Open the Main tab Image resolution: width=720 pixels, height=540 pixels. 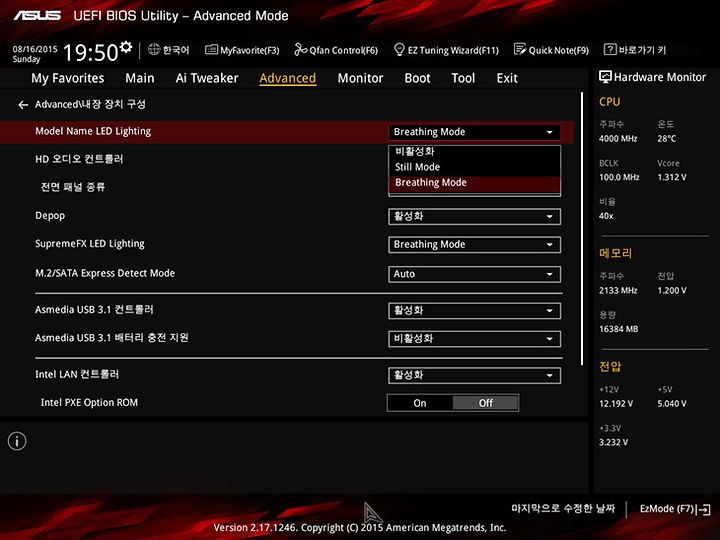pos(140,78)
